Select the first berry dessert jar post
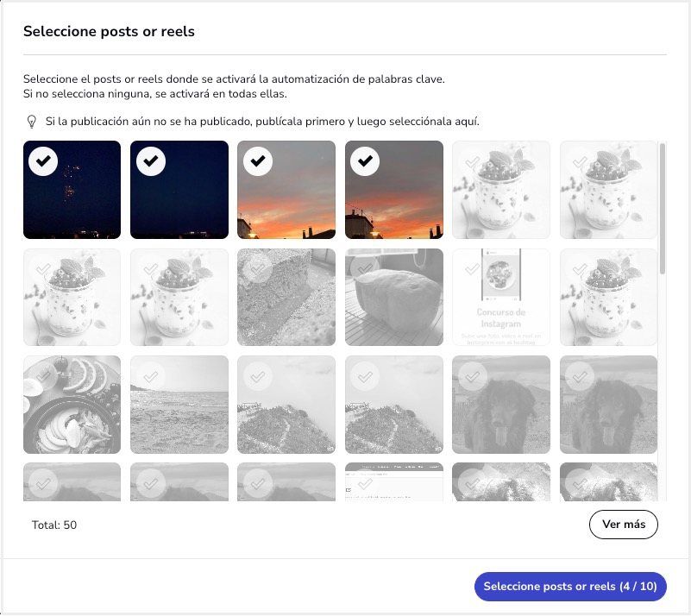This screenshot has width=691, height=616. coord(500,190)
